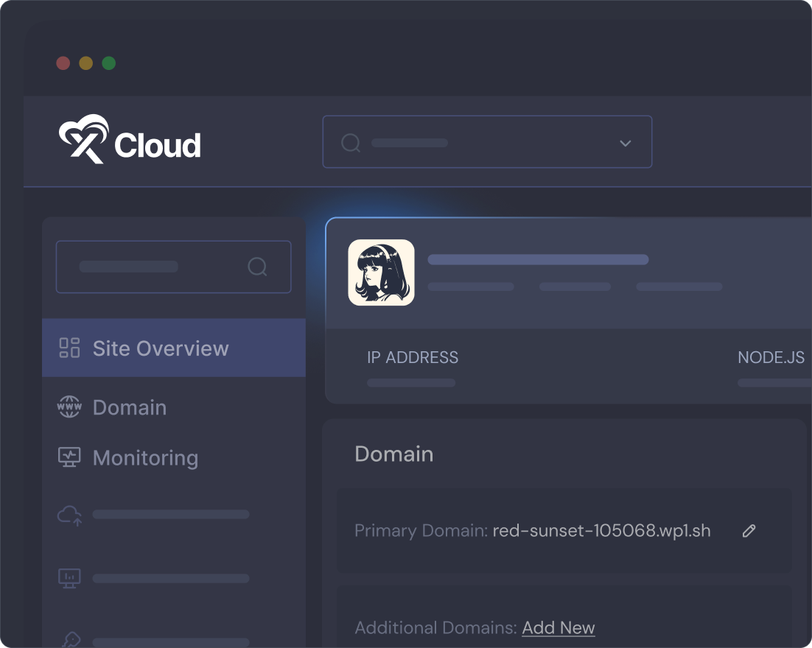This screenshot has width=812, height=648.
Task: Click the site avatar thumbnail
Action: [x=381, y=272]
